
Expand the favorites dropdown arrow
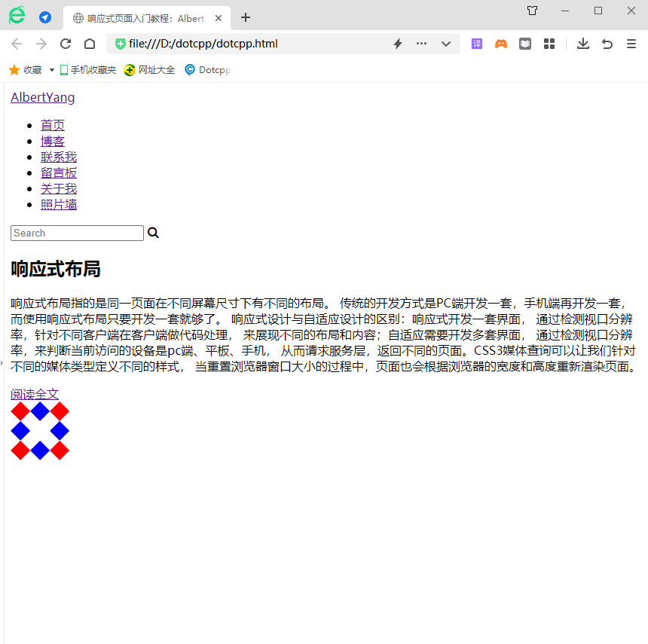(52, 70)
